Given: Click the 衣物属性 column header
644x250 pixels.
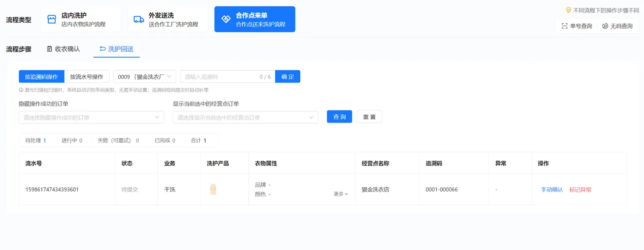Looking at the screenshot, I should point(266,163).
